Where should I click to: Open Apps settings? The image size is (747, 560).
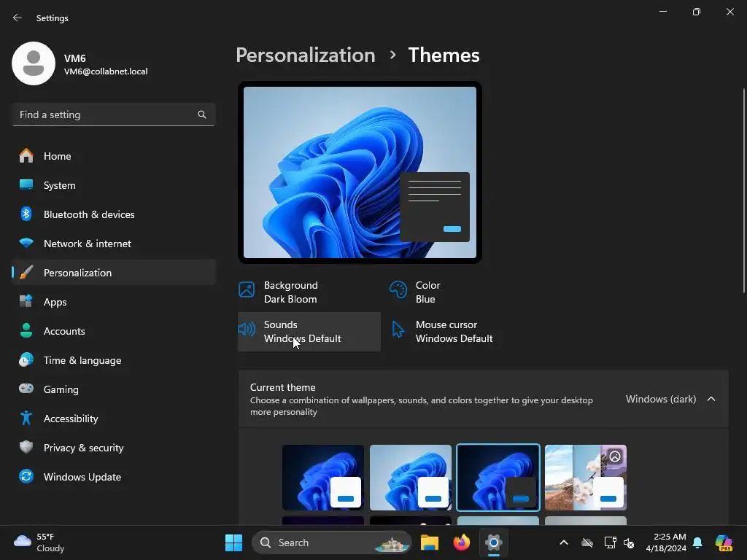(x=113, y=302)
